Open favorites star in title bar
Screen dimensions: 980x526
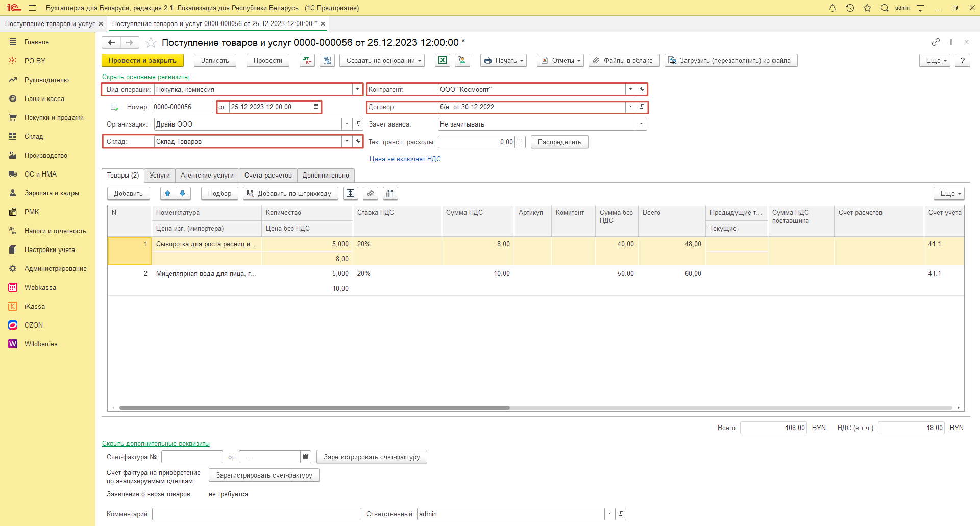coord(867,8)
